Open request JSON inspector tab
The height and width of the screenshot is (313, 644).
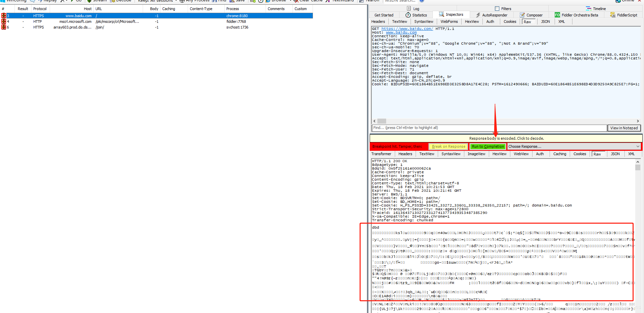pos(546,21)
